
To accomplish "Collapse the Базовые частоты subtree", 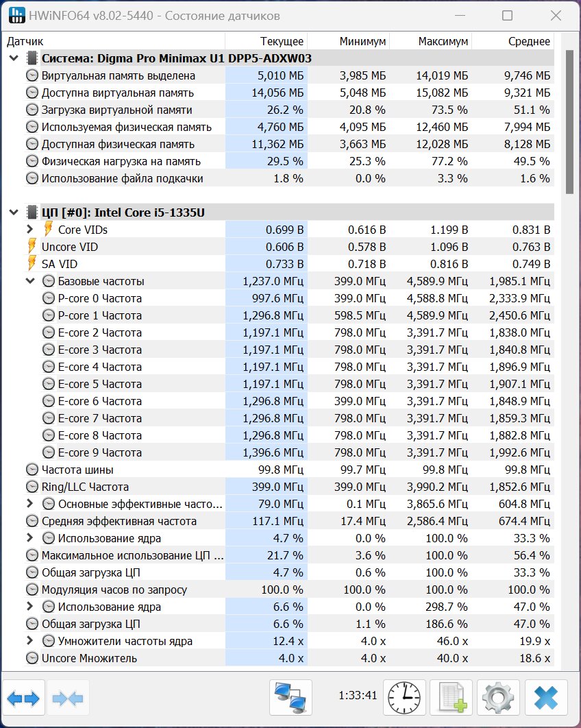I will (x=30, y=281).
